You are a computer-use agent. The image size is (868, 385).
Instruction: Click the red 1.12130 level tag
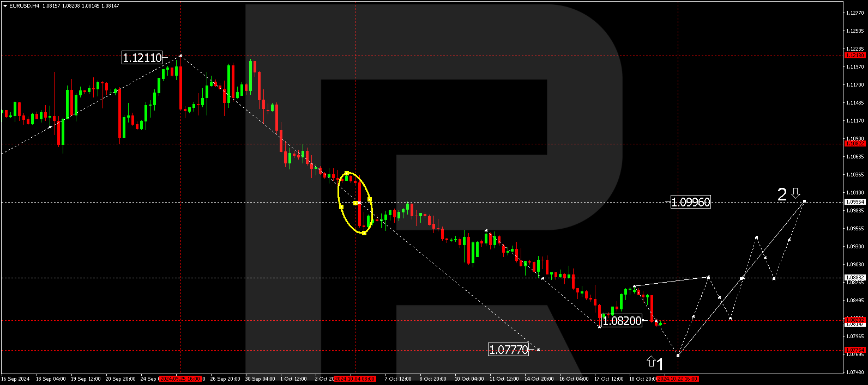(854, 56)
